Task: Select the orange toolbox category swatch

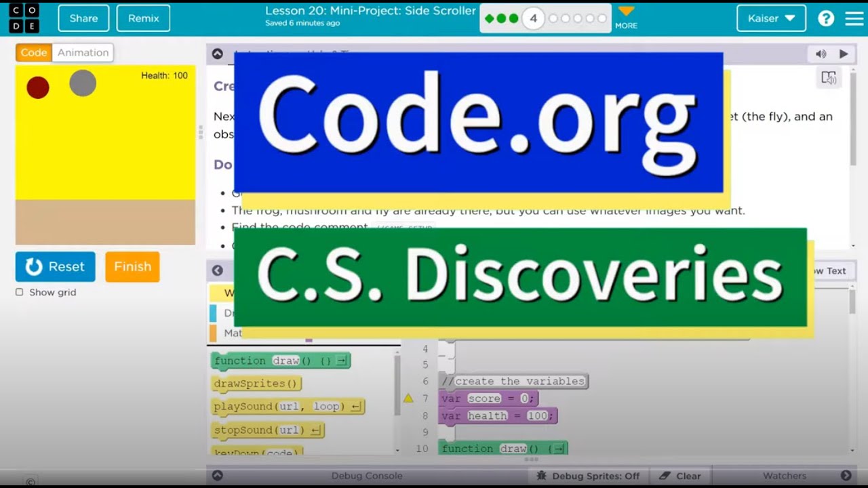Action: [x=213, y=333]
